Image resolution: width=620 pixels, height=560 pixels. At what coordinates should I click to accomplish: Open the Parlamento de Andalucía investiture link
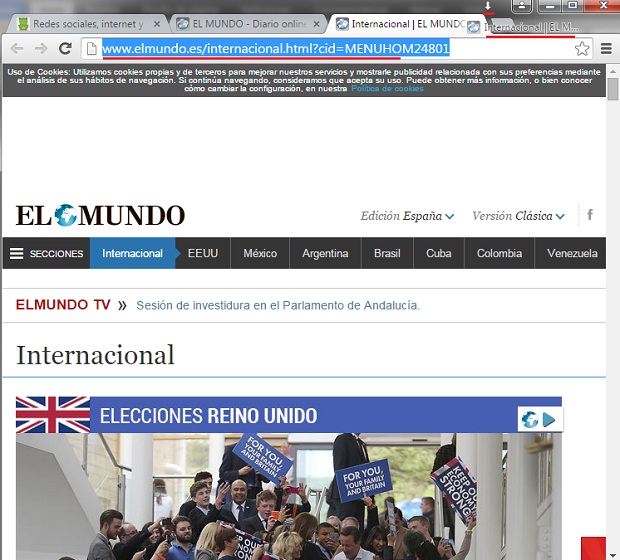[278, 305]
